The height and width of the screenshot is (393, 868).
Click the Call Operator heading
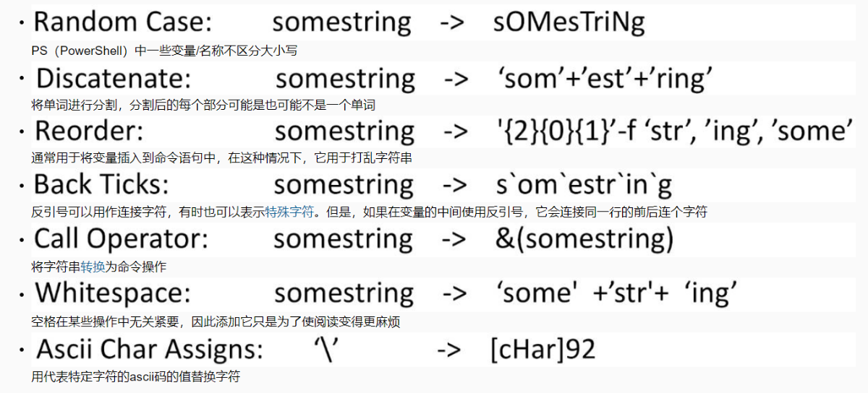point(122,240)
